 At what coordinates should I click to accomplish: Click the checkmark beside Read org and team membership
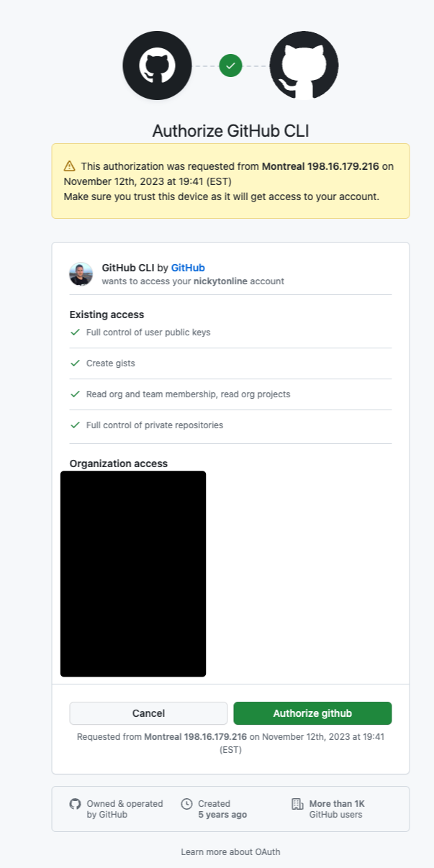click(75, 394)
